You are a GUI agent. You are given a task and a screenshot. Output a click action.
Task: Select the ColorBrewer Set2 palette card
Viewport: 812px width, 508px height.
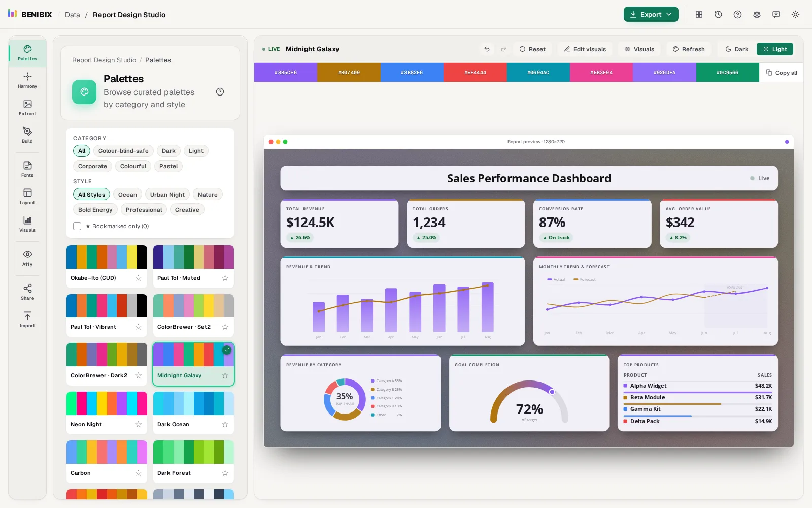(193, 315)
